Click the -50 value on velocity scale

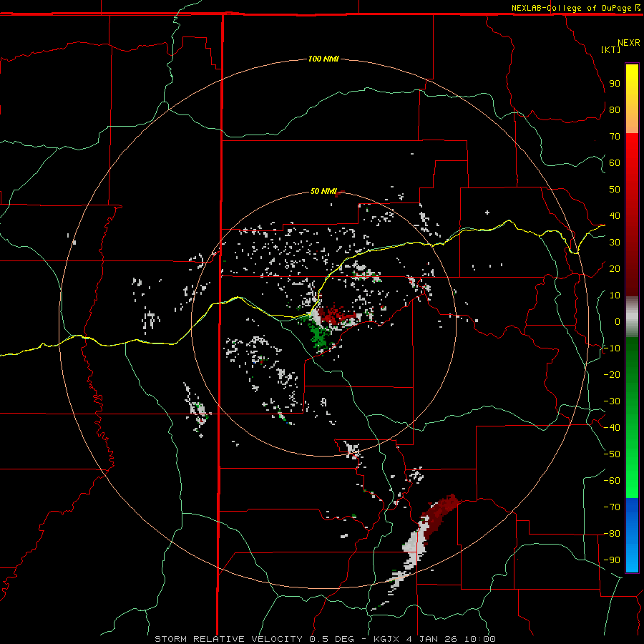612,454
